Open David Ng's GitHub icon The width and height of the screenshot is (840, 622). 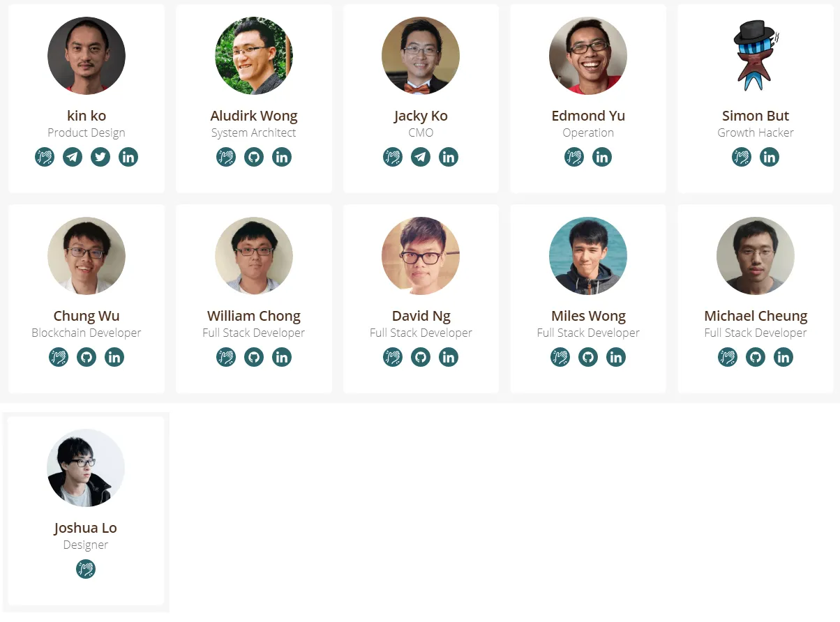421,357
